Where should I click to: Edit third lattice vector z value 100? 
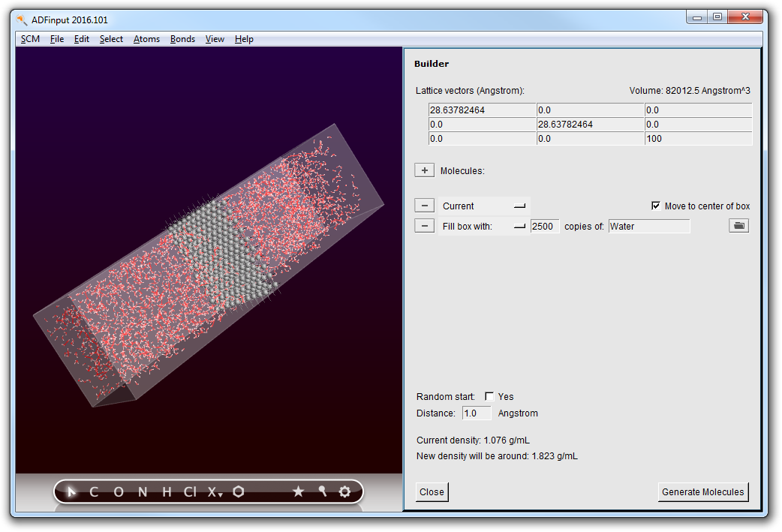tap(698, 139)
